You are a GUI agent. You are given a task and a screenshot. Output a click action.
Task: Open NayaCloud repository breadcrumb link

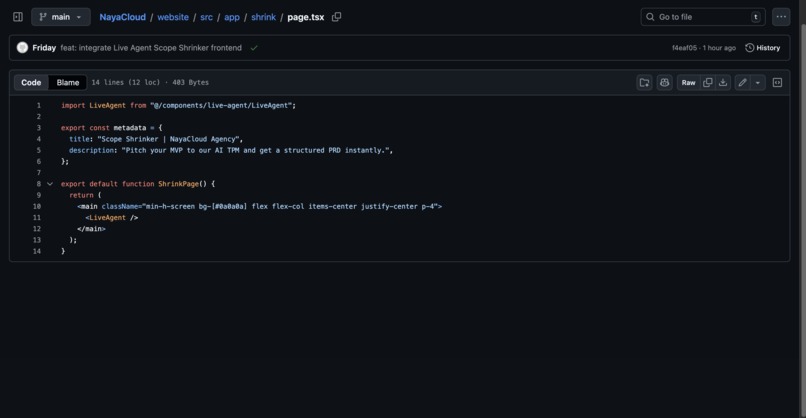tap(122, 17)
